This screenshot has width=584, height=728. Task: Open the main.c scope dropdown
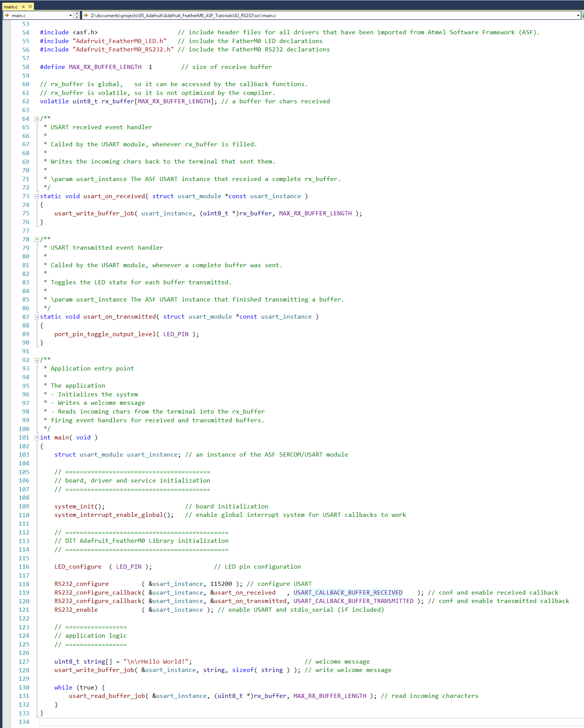tap(71, 15)
